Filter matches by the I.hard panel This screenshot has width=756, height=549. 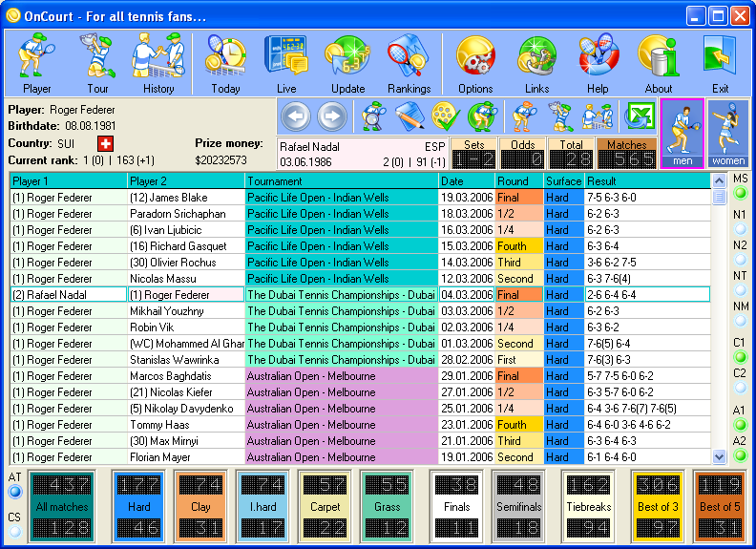(x=262, y=507)
